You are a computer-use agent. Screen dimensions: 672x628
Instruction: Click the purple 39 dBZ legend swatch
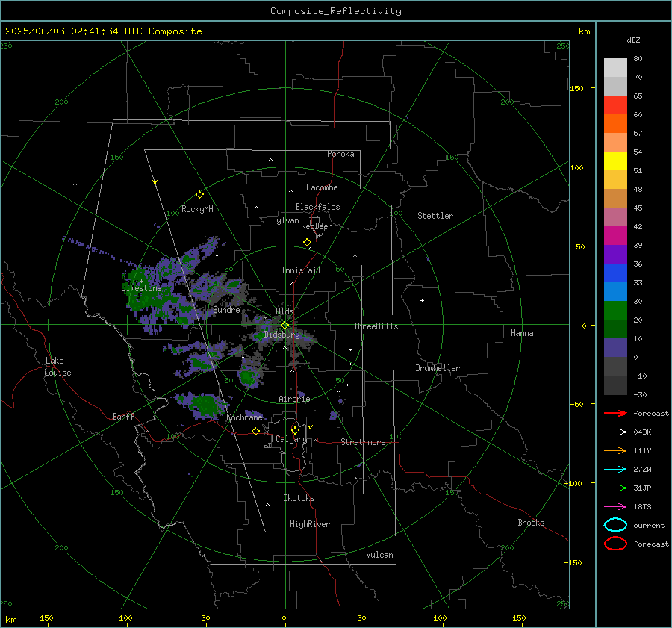click(x=615, y=255)
